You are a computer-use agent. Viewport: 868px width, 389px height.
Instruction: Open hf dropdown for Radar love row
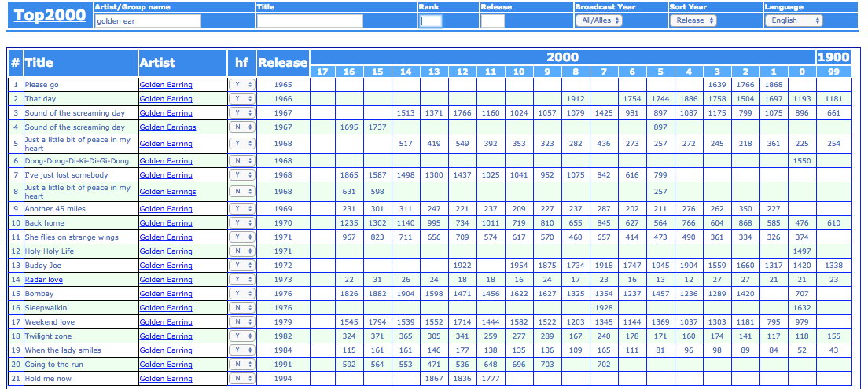click(242, 280)
